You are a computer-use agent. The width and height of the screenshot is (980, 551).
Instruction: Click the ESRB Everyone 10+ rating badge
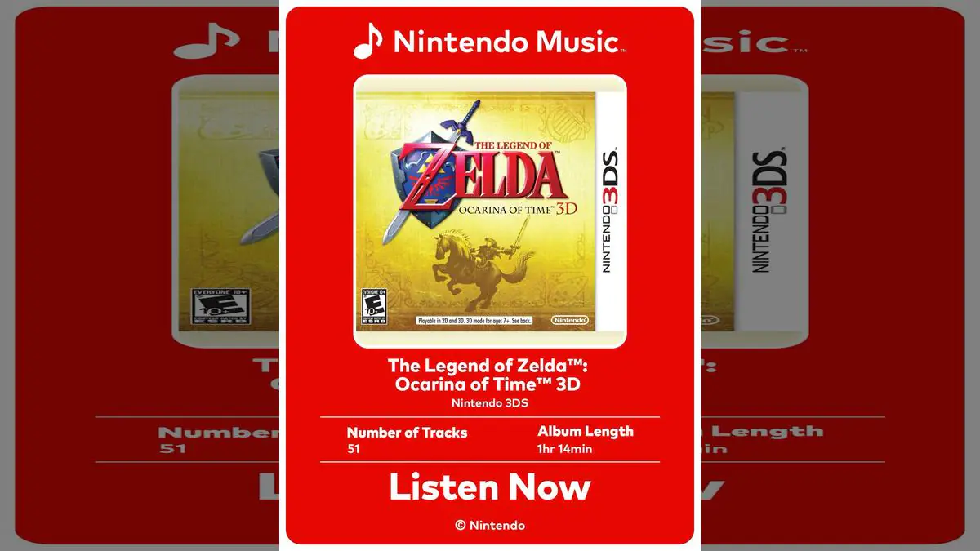click(x=373, y=306)
